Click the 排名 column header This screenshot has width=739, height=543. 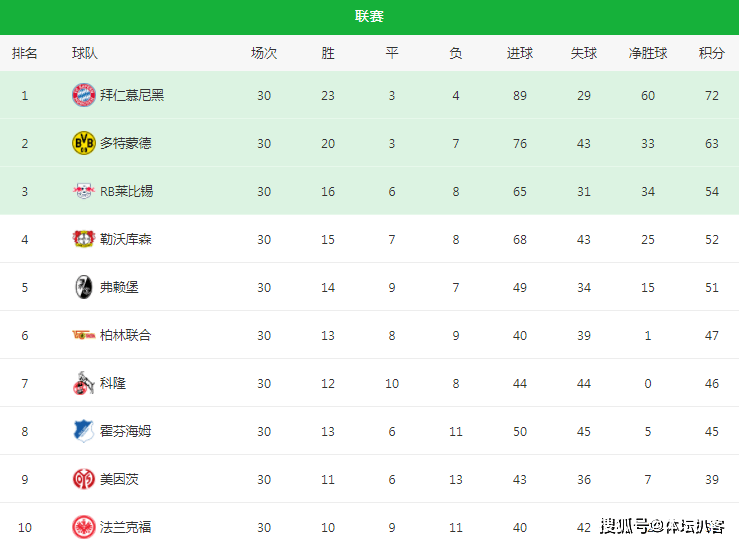click(x=25, y=53)
